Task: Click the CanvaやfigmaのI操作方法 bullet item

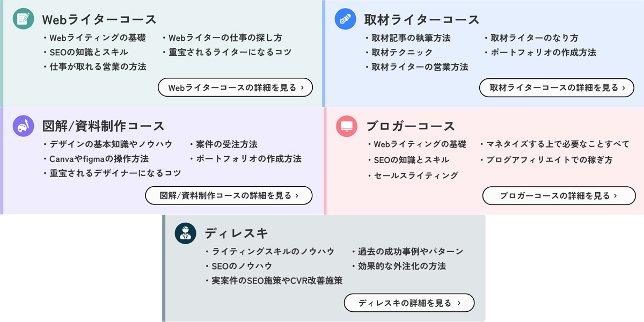Action: [x=96, y=159]
